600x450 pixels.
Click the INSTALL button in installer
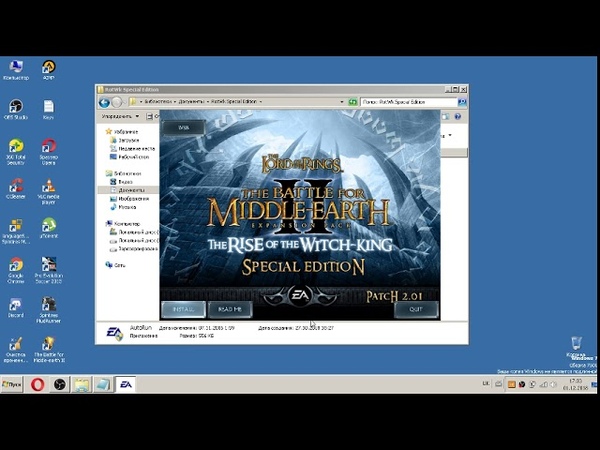tap(184, 309)
